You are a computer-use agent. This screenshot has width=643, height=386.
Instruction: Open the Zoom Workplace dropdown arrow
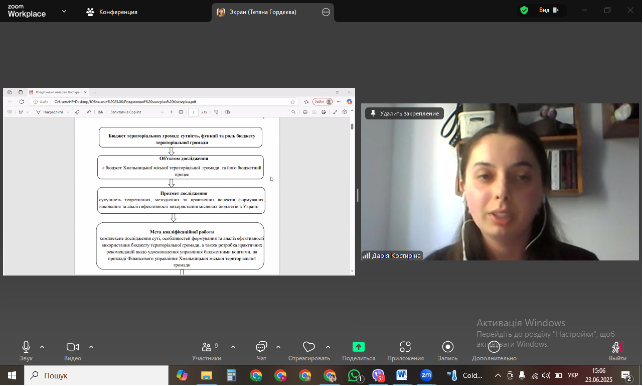[64, 11]
